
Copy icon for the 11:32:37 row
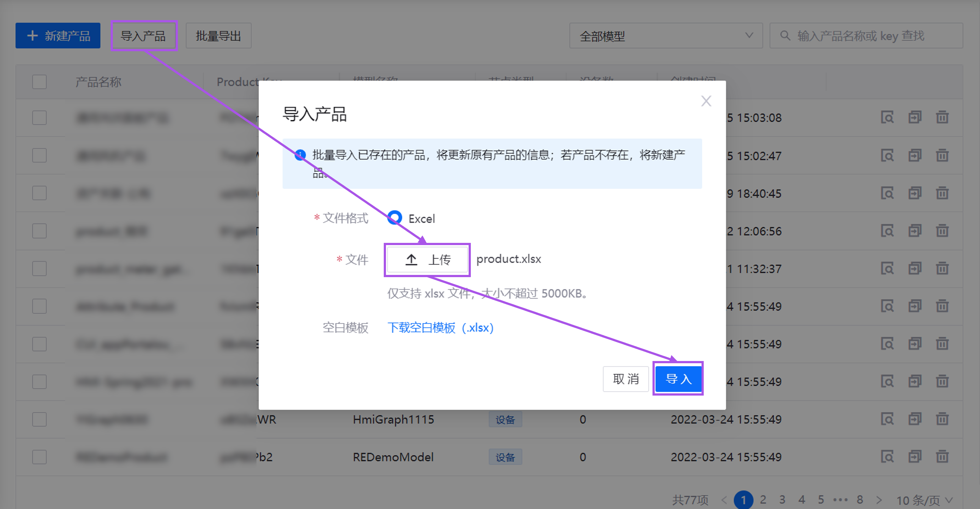point(915,268)
